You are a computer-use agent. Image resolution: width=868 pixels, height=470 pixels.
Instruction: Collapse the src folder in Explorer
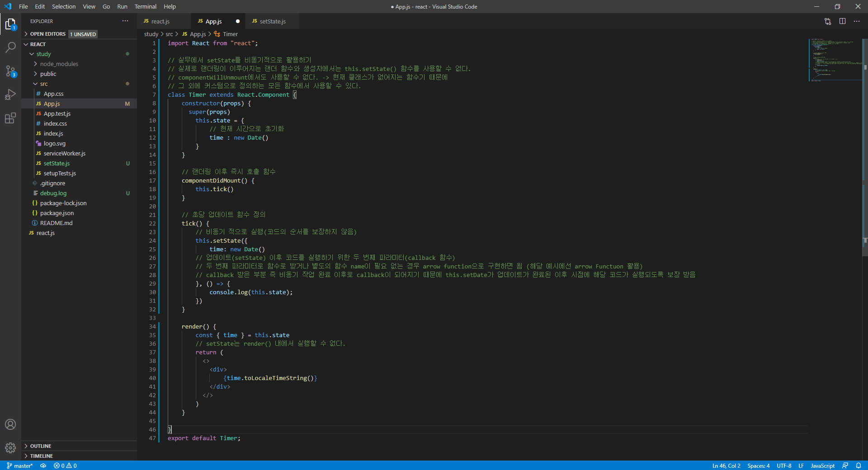click(x=35, y=84)
